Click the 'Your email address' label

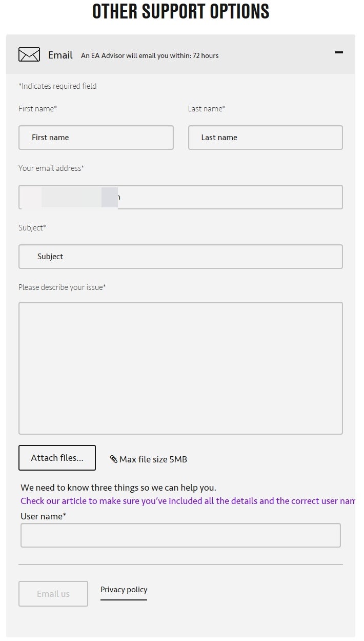tap(51, 168)
